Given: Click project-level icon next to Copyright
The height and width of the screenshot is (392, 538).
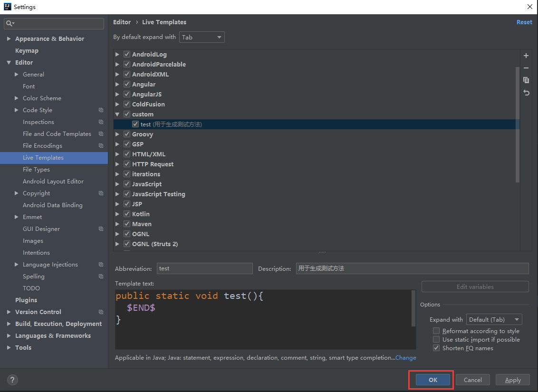Looking at the screenshot, I should click(101, 193).
